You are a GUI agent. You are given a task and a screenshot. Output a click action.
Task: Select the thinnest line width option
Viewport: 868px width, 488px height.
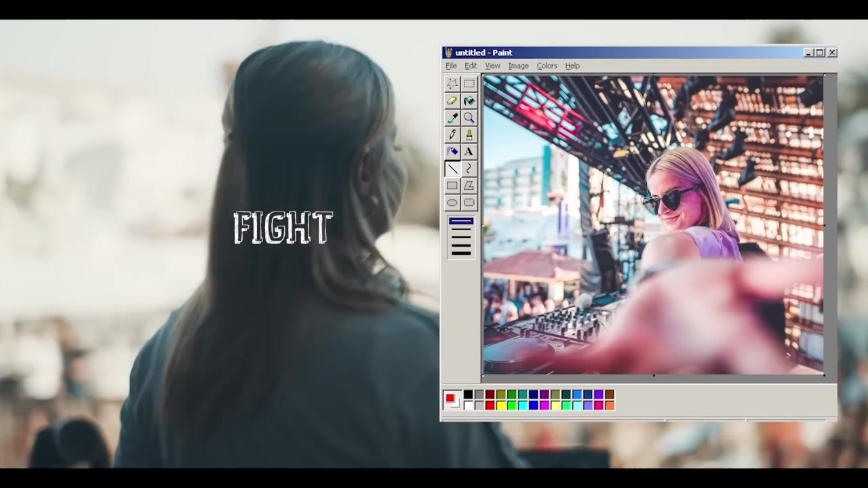(461, 221)
